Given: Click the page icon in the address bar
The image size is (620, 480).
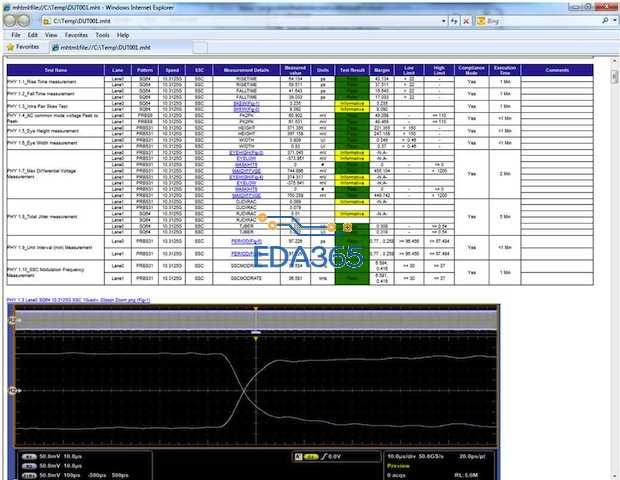Looking at the screenshot, I should [46, 21].
